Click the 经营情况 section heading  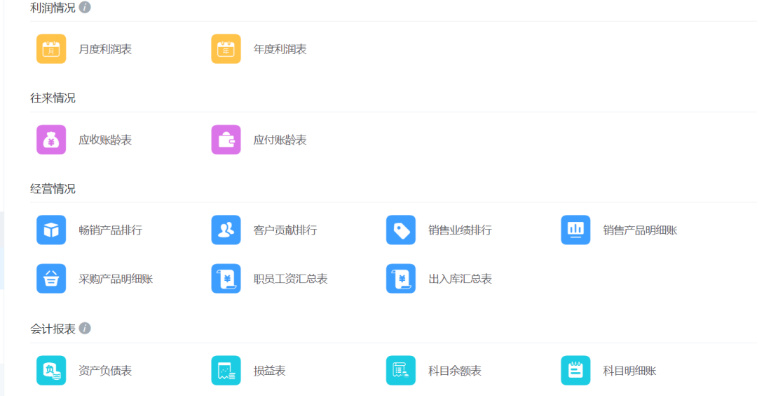pos(53,189)
